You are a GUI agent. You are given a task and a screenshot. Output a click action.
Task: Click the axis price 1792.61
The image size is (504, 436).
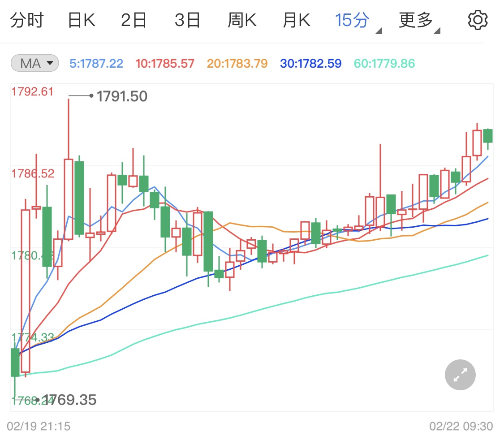click(32, 92)
